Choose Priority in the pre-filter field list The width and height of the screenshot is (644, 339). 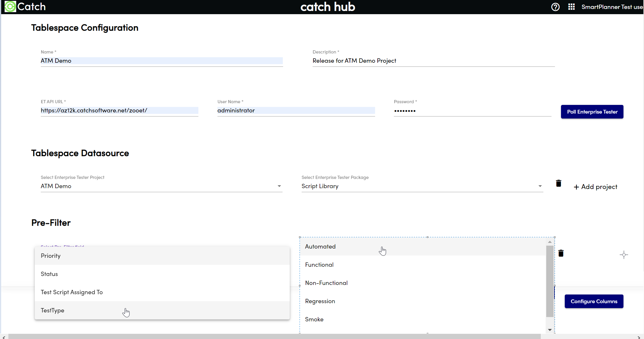pos(51,256)
